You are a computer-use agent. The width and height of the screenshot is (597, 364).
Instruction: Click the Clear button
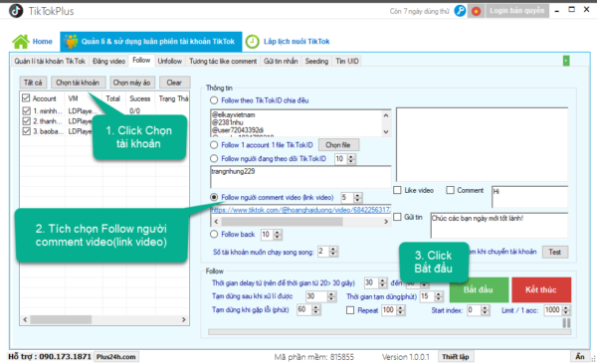coord(174,83)
